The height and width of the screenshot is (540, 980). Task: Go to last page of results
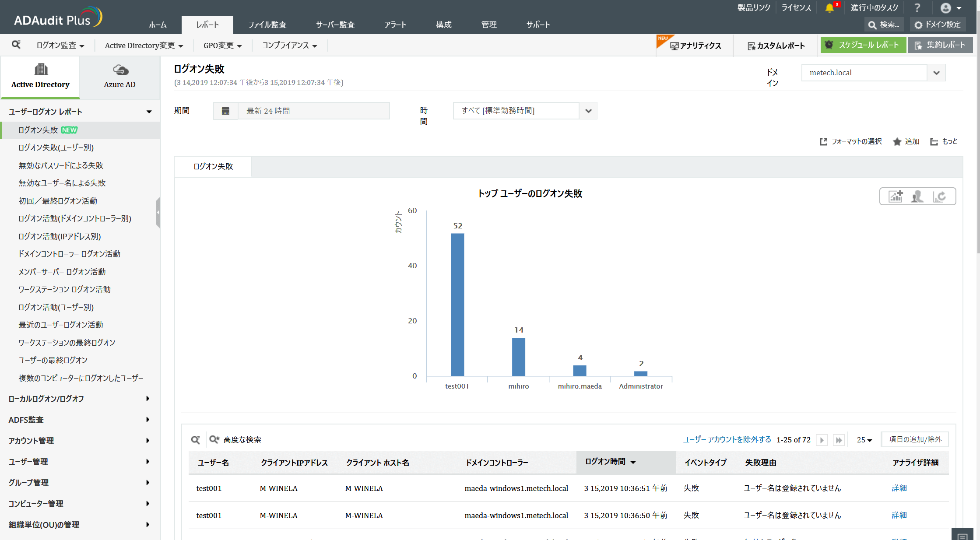point(839,440)
